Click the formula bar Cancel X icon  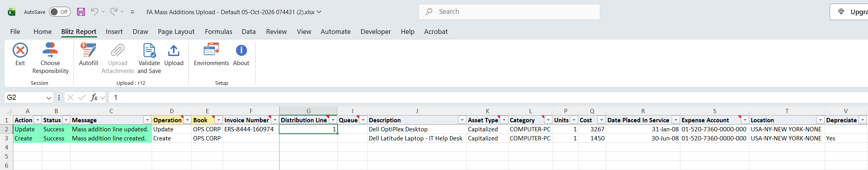70,97
